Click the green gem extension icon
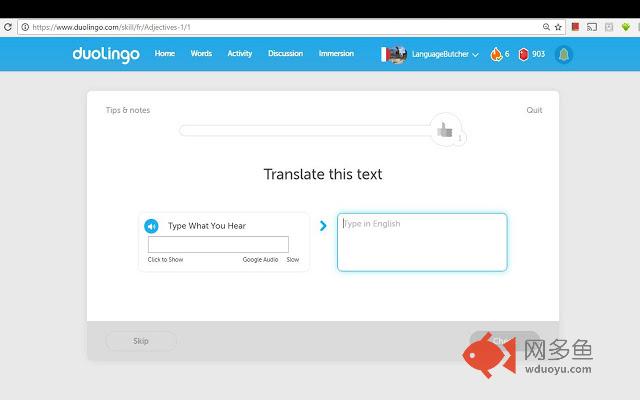Screen dimensions: 640x400 point(625,27)
